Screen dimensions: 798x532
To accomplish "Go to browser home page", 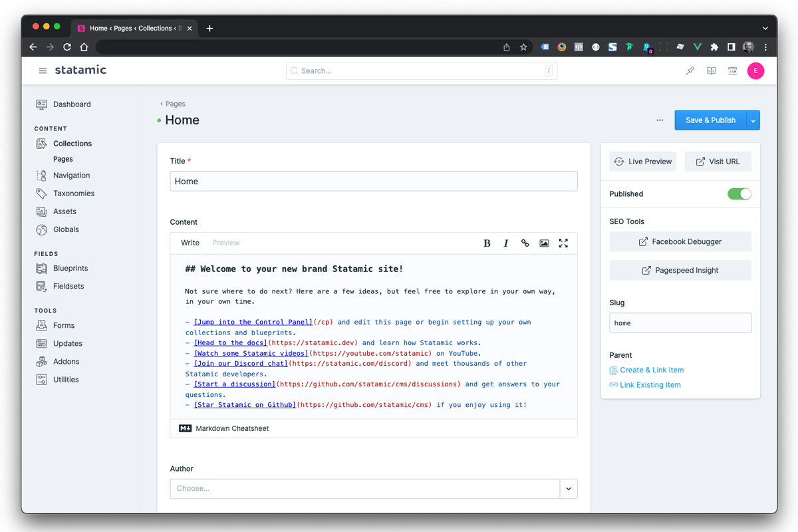I will click(84, 47).
